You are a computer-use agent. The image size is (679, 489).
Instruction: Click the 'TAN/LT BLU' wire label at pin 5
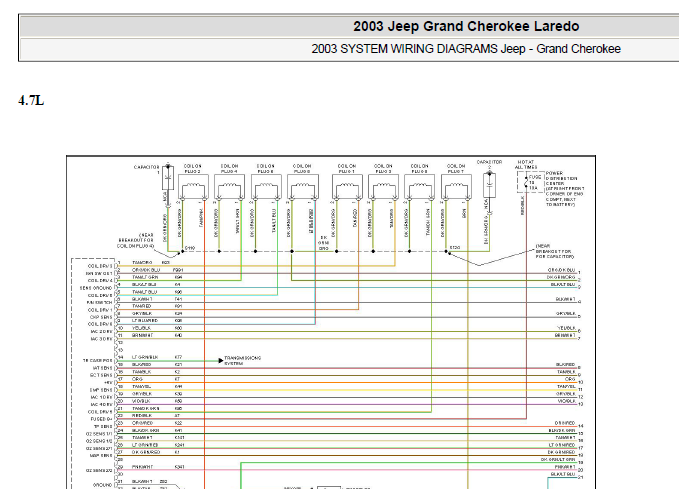click(145, 292)
